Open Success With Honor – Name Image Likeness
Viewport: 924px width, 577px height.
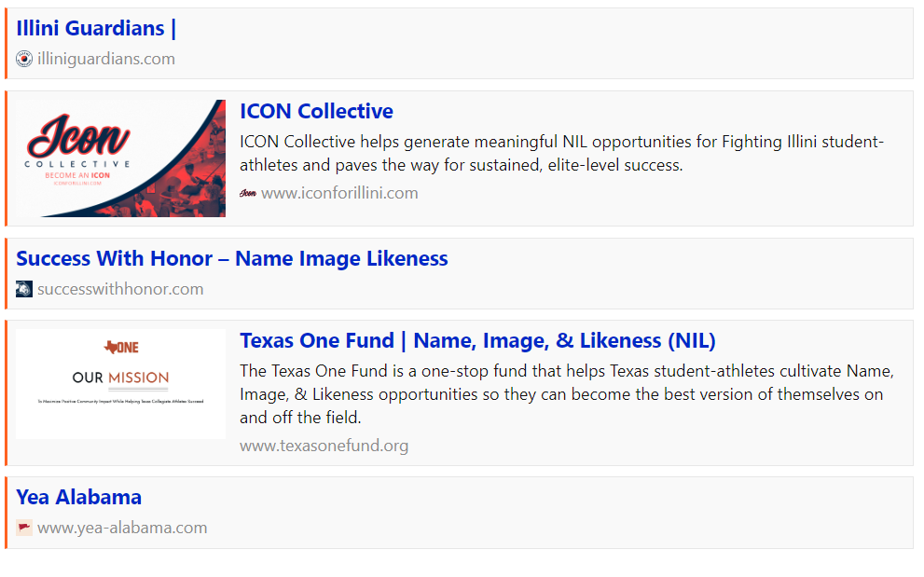[x=232, y=258]
